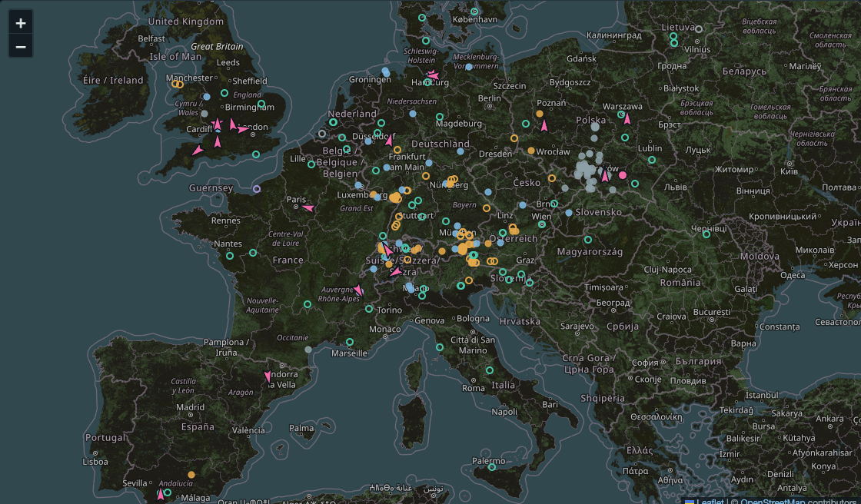This screenshot has height=504, width=861.
Task: Click the orange dot marker below Poznań label
Action: point(540,114)
